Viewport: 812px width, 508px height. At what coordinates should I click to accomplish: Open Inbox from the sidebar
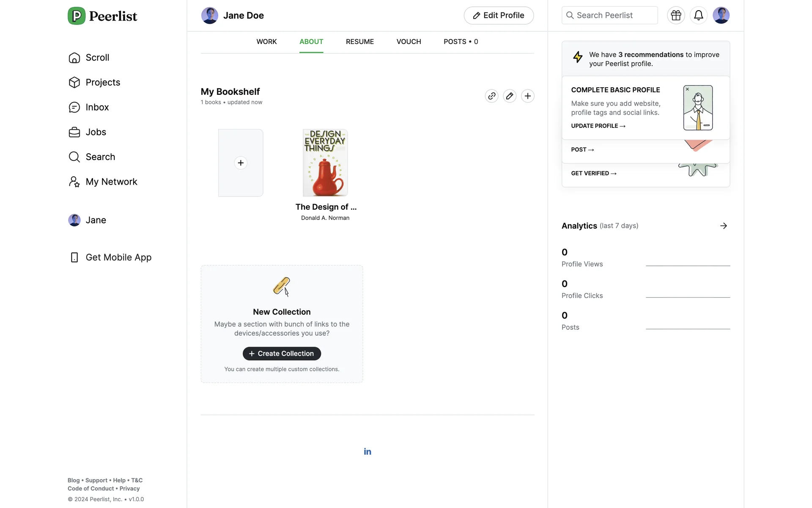pos(97,108)
